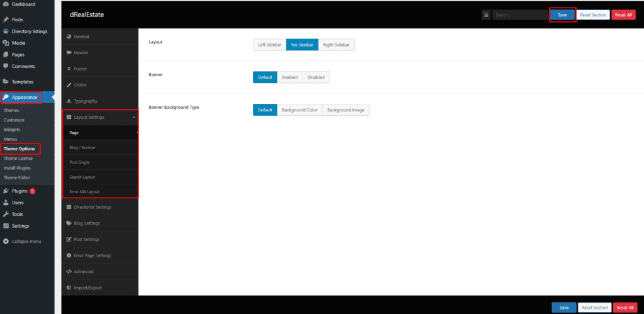
Task: Choose Background Image banner type
Action: click(x=346, y=110)
